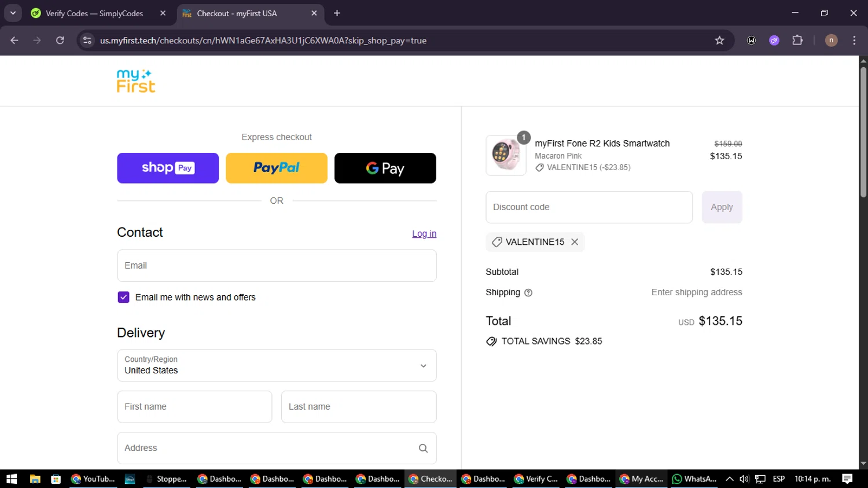Open the purple extension icon

[774, 41]
